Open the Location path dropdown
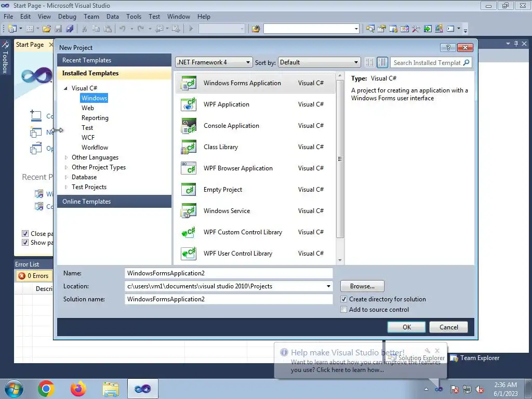This screenshot has height=399, width=532. pyautogui.click(x=328, y=286)
